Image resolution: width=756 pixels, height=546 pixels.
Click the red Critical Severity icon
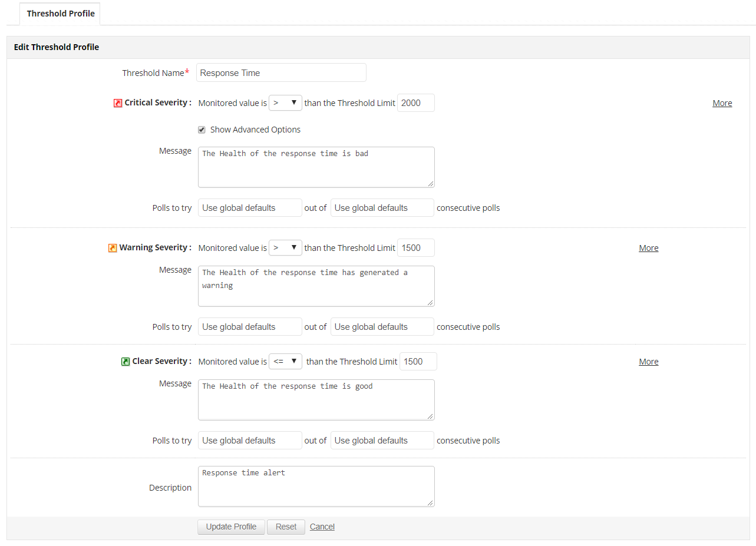pyautogui.click(x=118, y=103)
